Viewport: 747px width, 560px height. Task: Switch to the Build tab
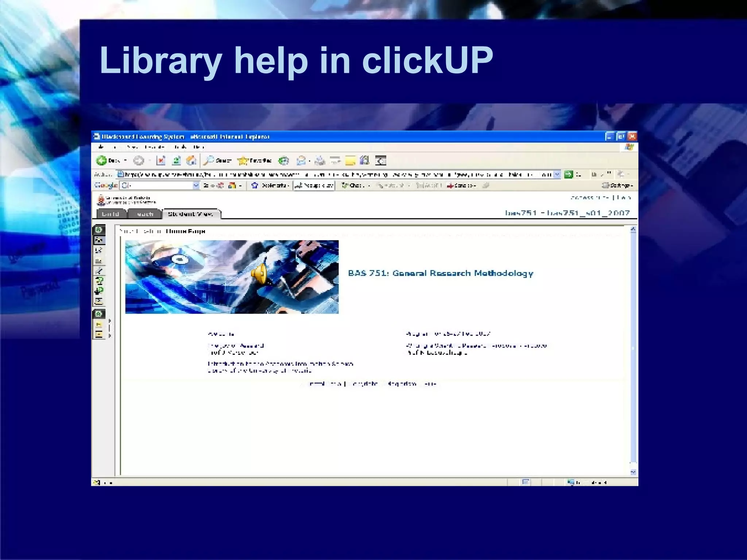click(x=111, y=214)
